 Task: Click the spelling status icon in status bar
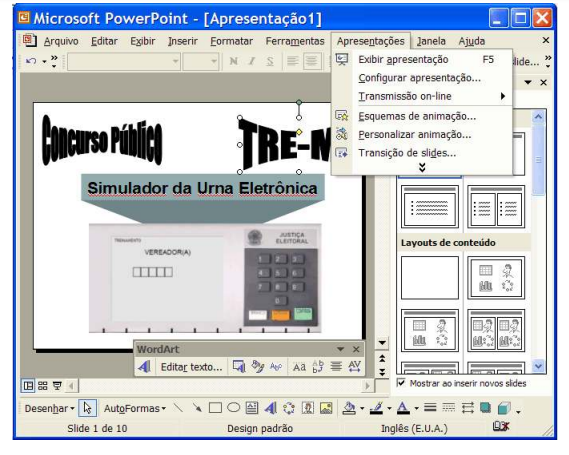[x=501, y=427]
